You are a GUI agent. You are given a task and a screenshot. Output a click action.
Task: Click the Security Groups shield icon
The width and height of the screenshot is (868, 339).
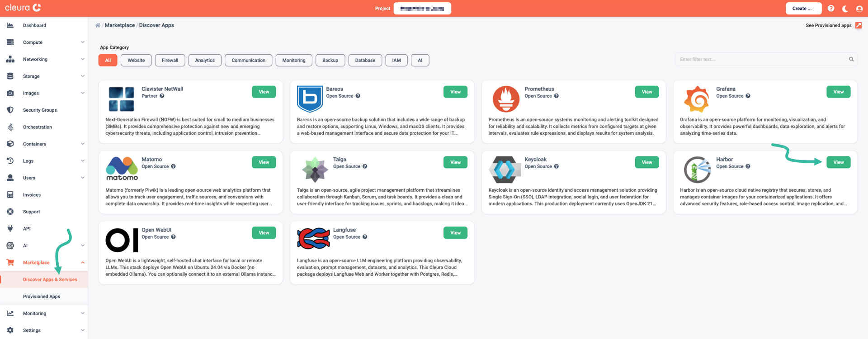[x=10, y=110]
